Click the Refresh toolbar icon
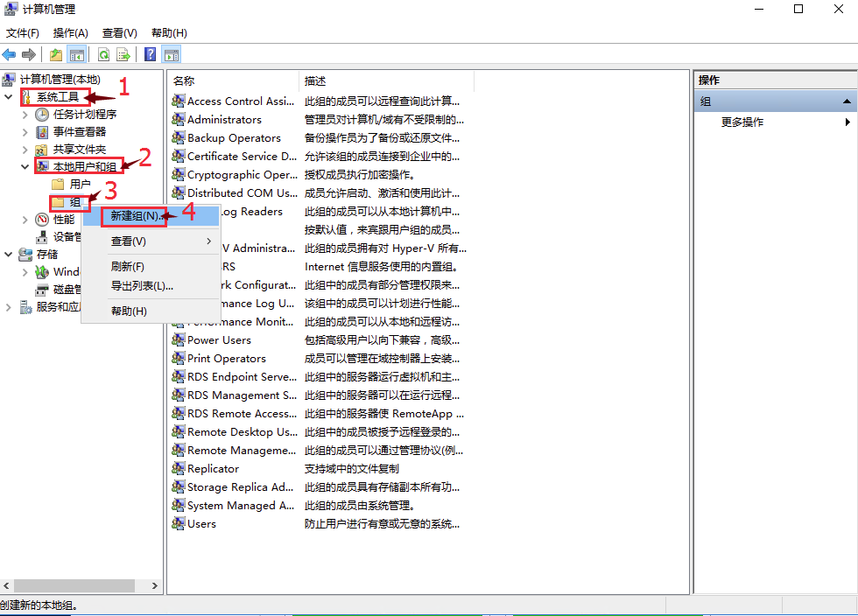This screenshot has height=616, width=858. [x=103, y=54]
